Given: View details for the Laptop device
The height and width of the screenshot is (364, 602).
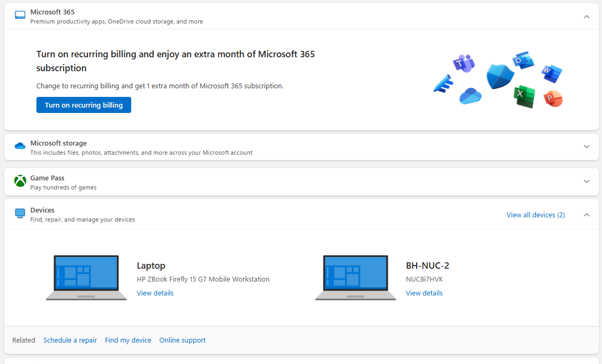Looking at the screenshot, I should [x=155, y=293].
